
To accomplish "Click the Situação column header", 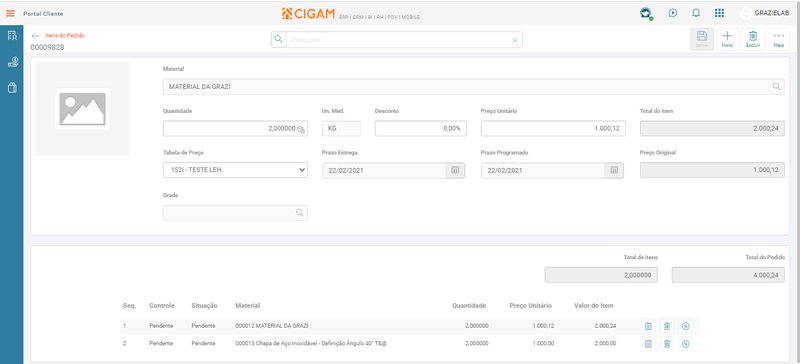I will click(x=204, y=306).
